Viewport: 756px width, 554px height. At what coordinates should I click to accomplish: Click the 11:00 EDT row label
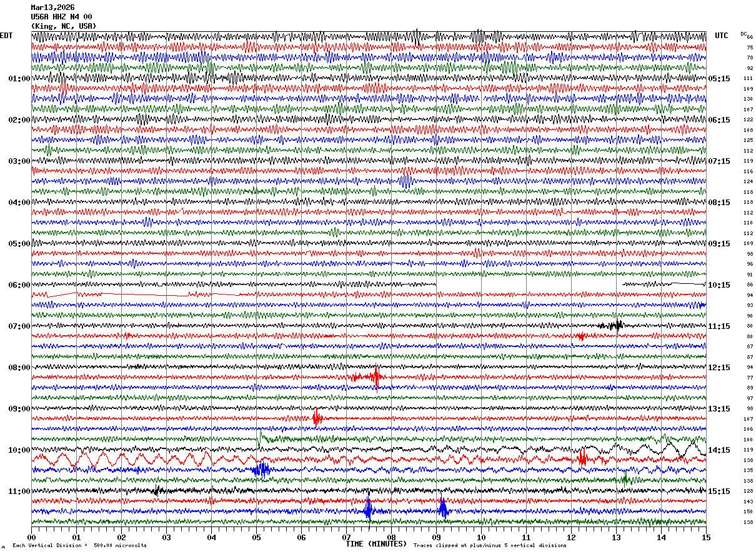19,491
